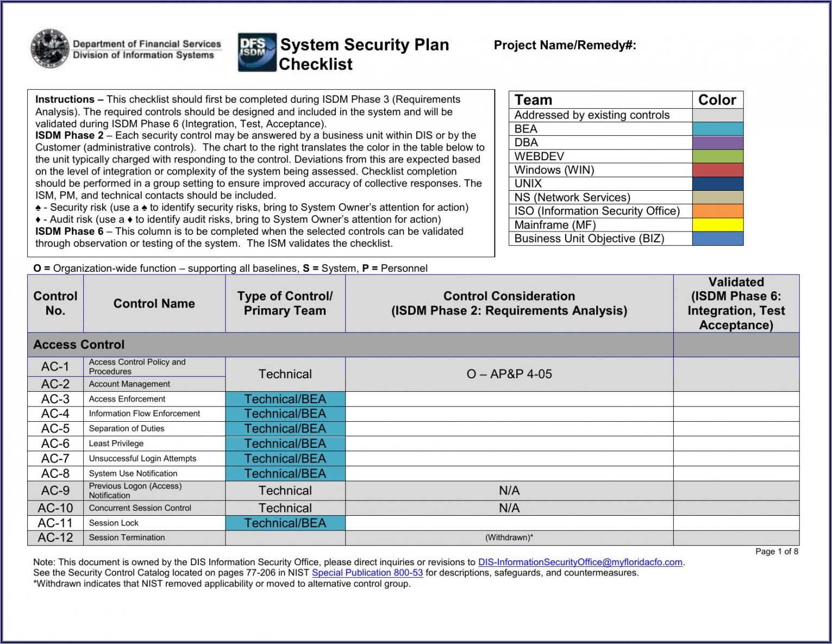This screenshot has width=832, height=644.
Task: Select the WEBDEV green color swatch
Action: (x=717, y=157)
